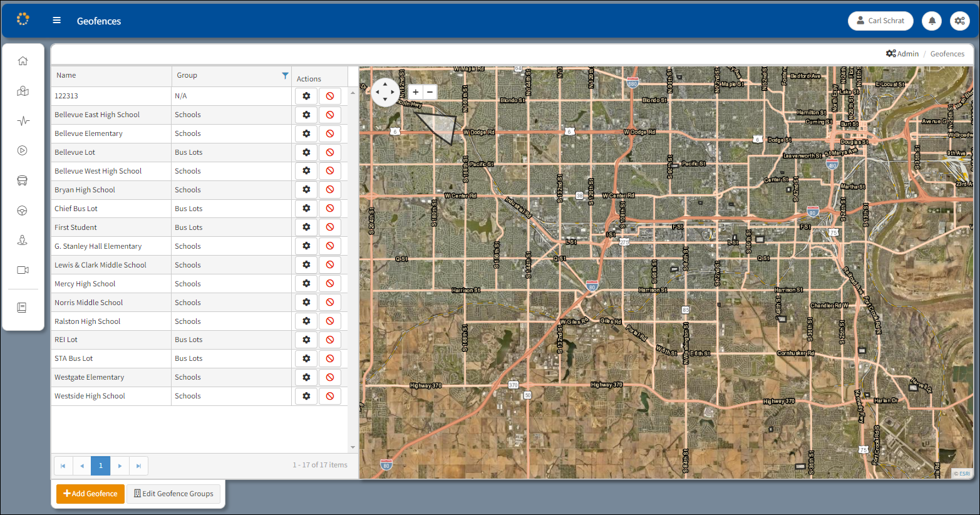The width and height of the screenshot is (980, 515).
Task: Open the playback sidebar icon
Action: 23,150
